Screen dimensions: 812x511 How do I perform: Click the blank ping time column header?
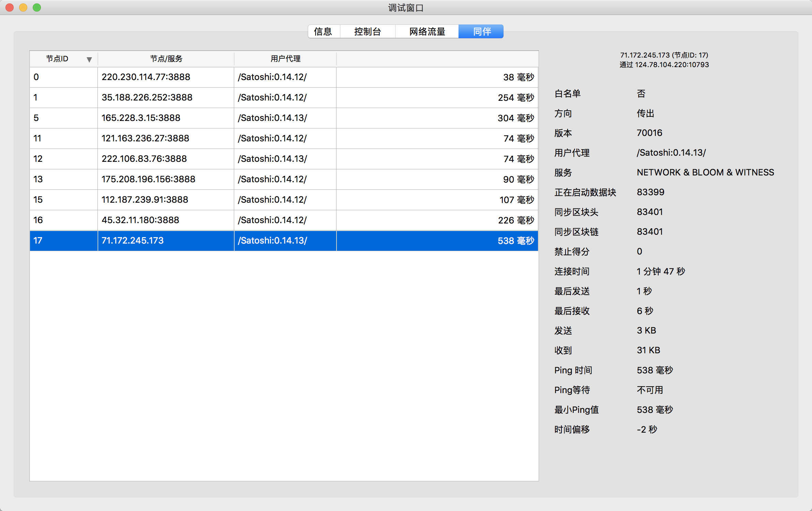click(x=437, y=59)
